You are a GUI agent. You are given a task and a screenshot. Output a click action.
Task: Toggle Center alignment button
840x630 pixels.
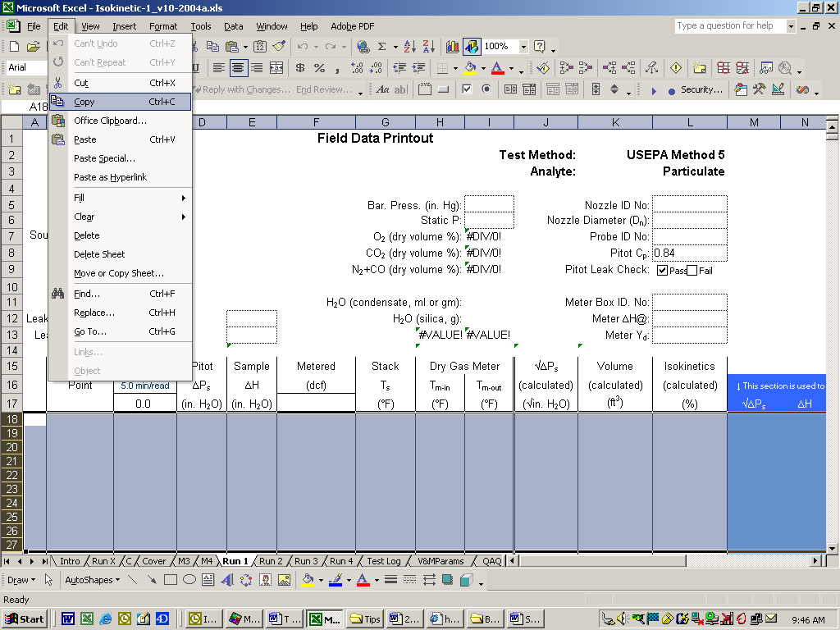tap(237, 68)
